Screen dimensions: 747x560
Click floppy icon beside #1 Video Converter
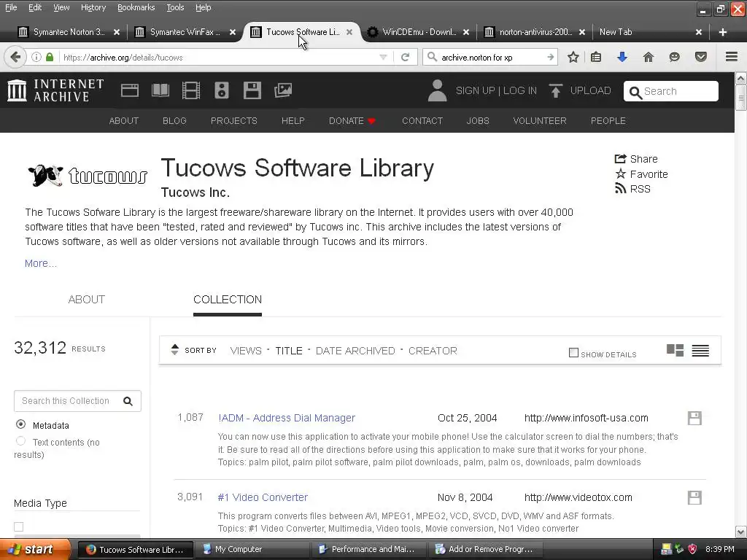(x=694, y=497)
